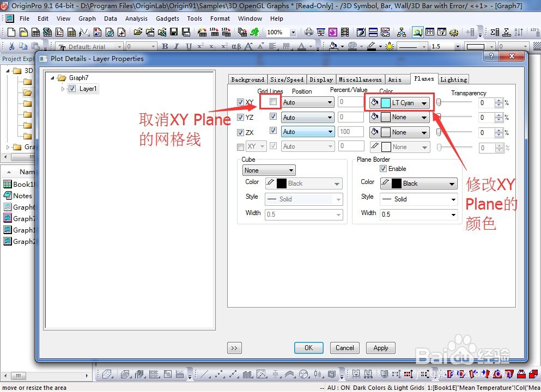Open the Plane Border Style Solid dropdown
Image resolution: width=541 pixels, height=392 pixels.
coord(418,199)
